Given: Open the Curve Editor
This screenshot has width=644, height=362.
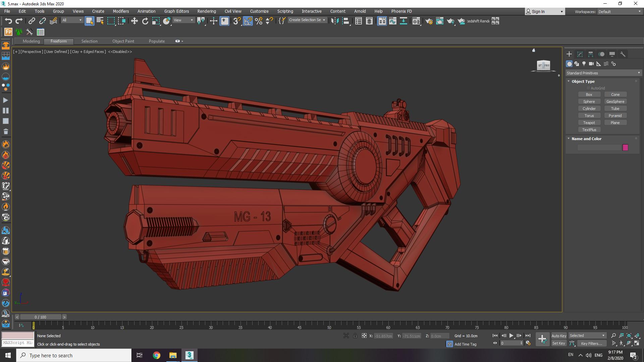Looking at the screenshot, I should coord(393,21).
